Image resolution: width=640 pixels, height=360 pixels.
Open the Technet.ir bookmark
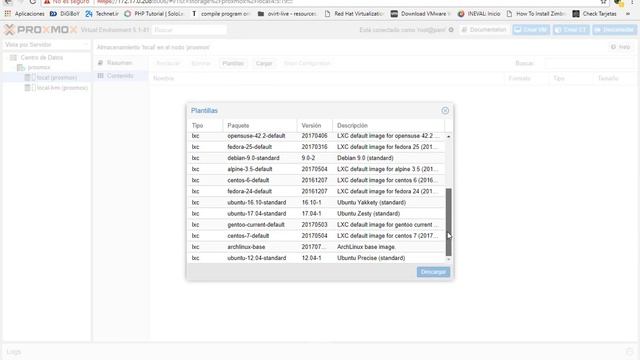[x=102, y=14]
